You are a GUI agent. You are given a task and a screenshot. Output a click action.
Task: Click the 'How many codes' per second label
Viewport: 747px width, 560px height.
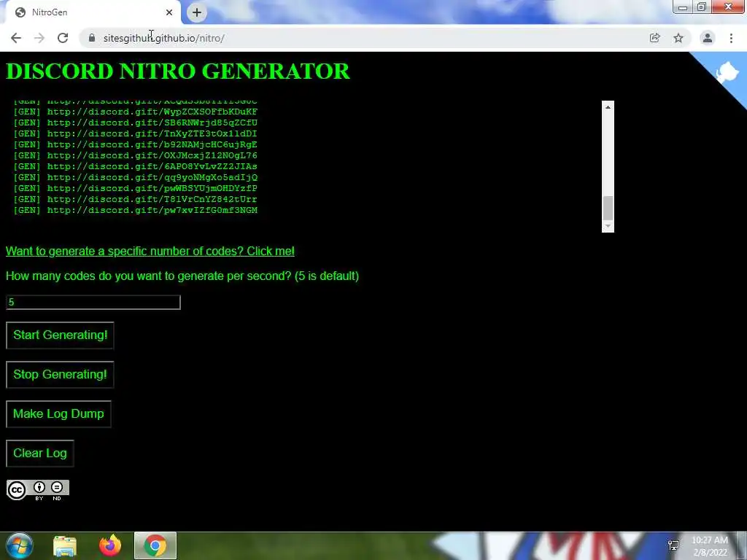(x=182, y=276)
